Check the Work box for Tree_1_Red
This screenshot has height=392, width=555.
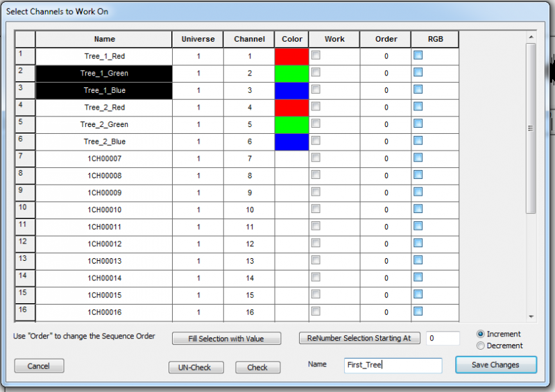pos(316,56)
